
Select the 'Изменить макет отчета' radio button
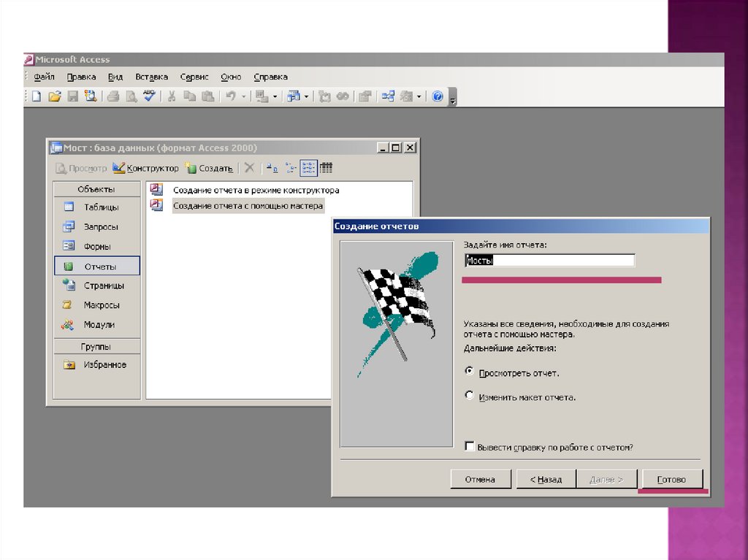point(470,395)
